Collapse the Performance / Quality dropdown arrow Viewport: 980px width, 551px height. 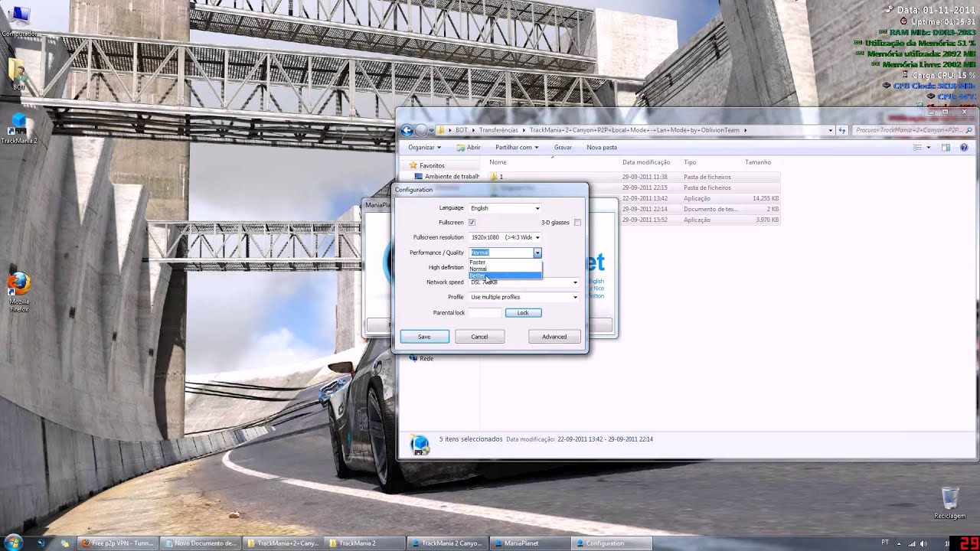537,253
